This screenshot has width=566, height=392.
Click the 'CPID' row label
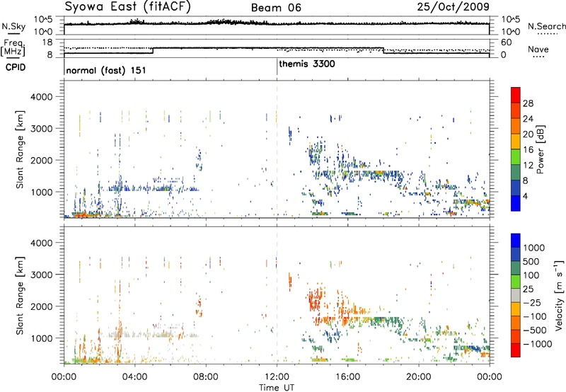click(x=16, y=67)
